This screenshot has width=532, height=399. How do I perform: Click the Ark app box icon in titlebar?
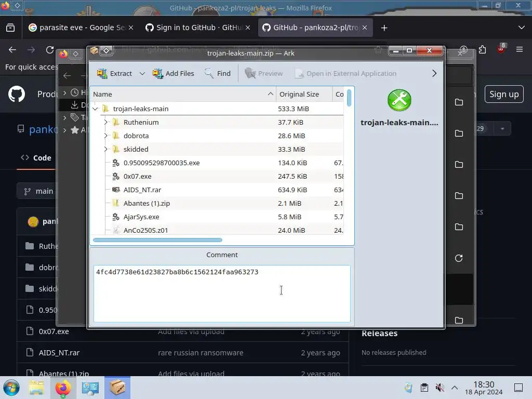pos(94,51)
